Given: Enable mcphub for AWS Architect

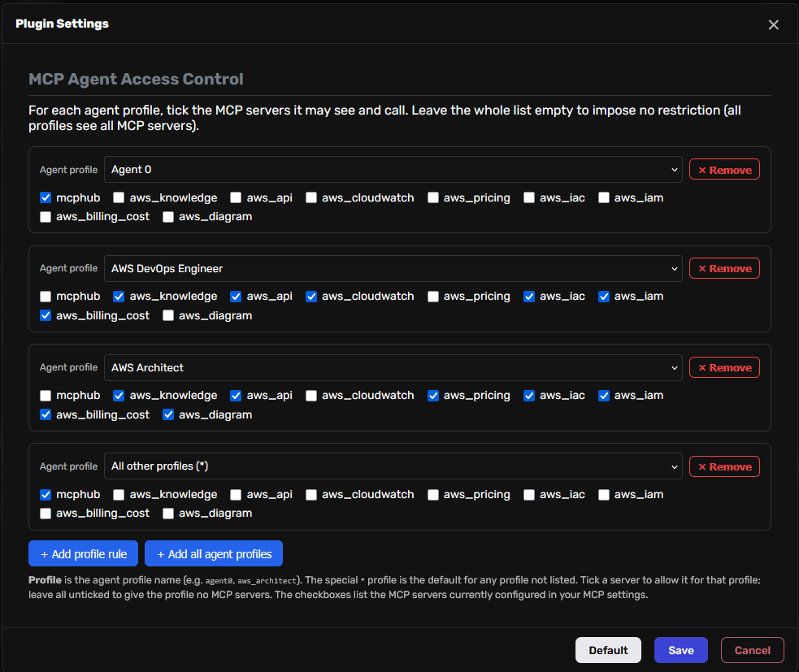Looking at the screenshot, I should 46,396.
